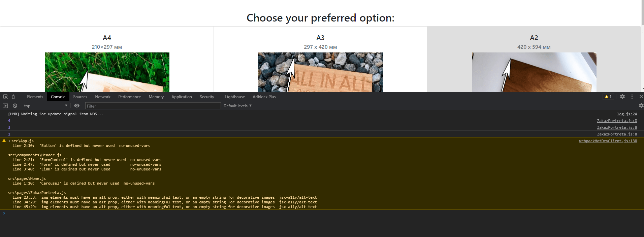Click the 'Button' is defined warning line

81,146
